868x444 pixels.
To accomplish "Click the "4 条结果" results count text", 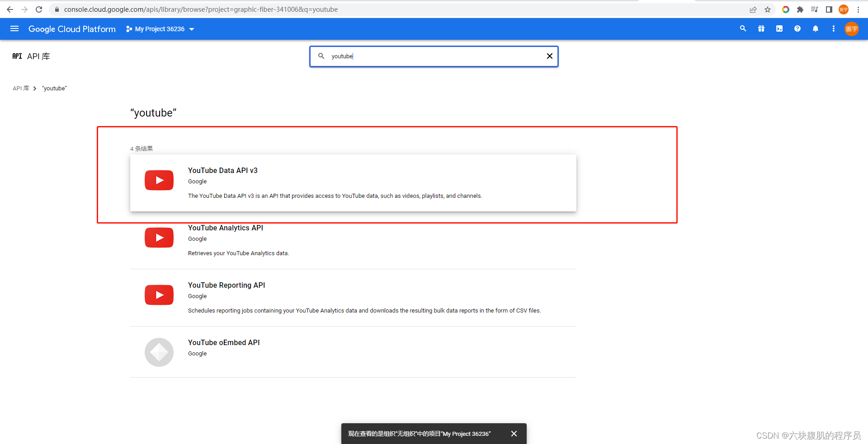I will [142, 149].
